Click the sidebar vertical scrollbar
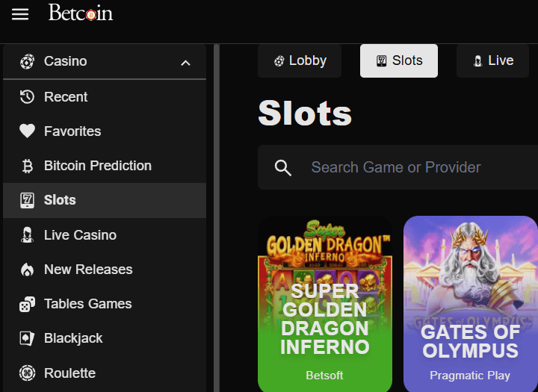Viewport: 538px width, 392px height. [217, 218]
